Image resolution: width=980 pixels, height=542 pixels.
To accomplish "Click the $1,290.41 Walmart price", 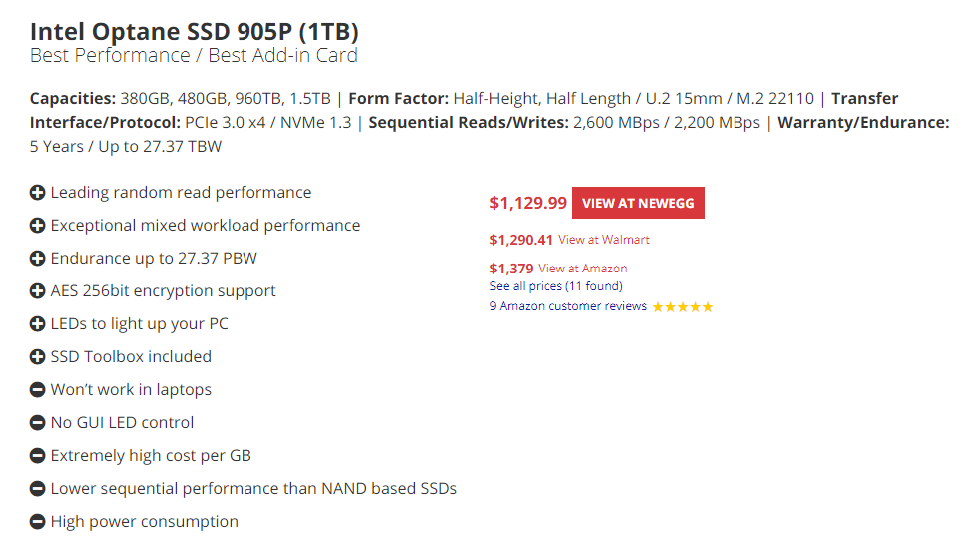I will point(521,240).
